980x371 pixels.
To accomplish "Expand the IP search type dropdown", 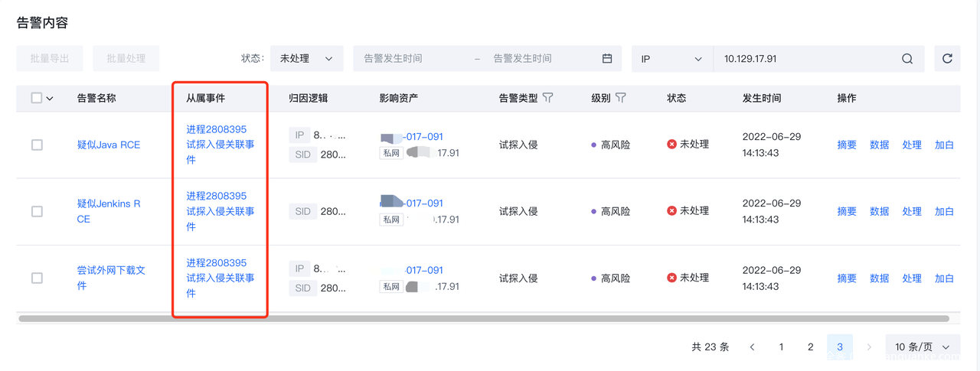I will click(671, 59).
